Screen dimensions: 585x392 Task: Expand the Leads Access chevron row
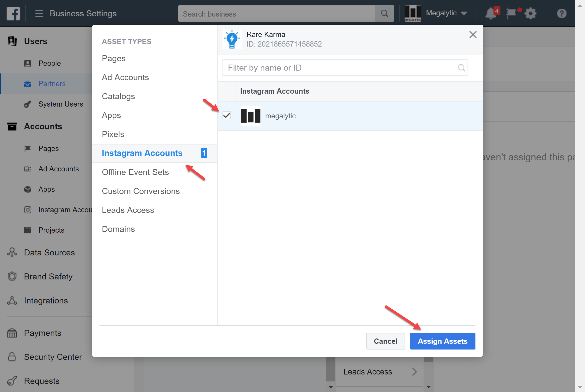414,372
